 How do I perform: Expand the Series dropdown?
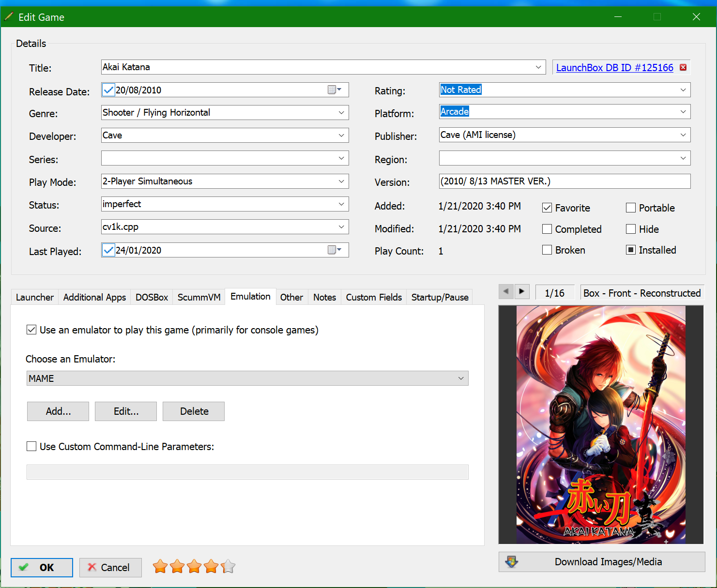[341, 158]
